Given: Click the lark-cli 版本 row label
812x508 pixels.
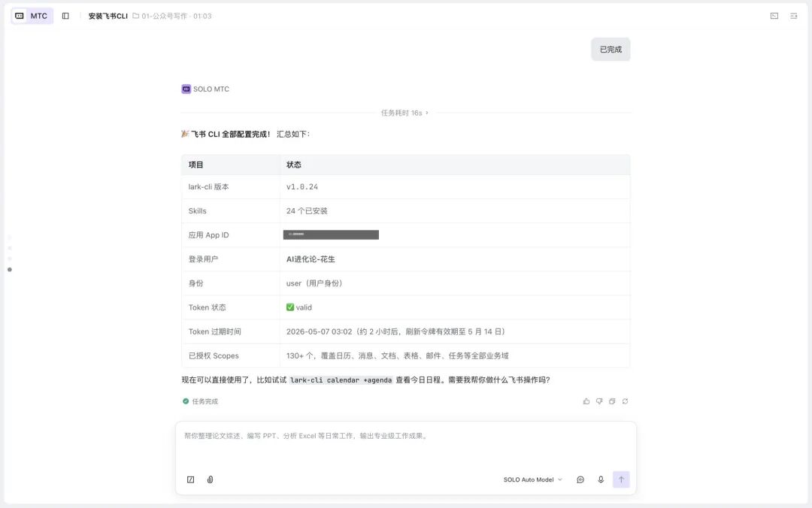Looking at the screenshot, I should pyautogui.click(x=208, y=187).
